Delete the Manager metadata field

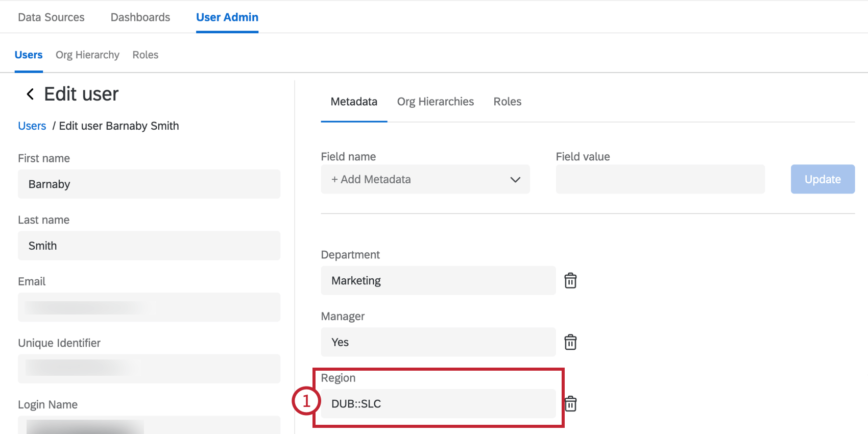point(570,342)
